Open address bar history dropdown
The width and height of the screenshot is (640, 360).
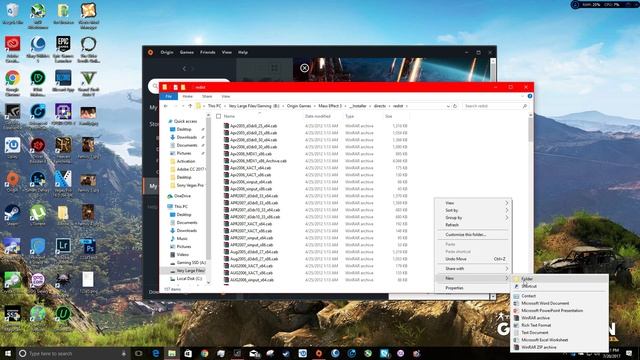[x=448, y=106]
